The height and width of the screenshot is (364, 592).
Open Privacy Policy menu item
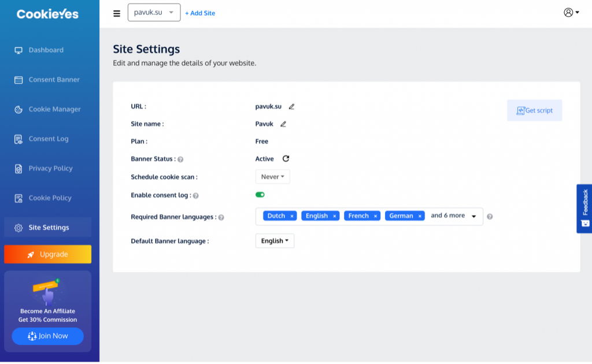click(x=47, y=169)
